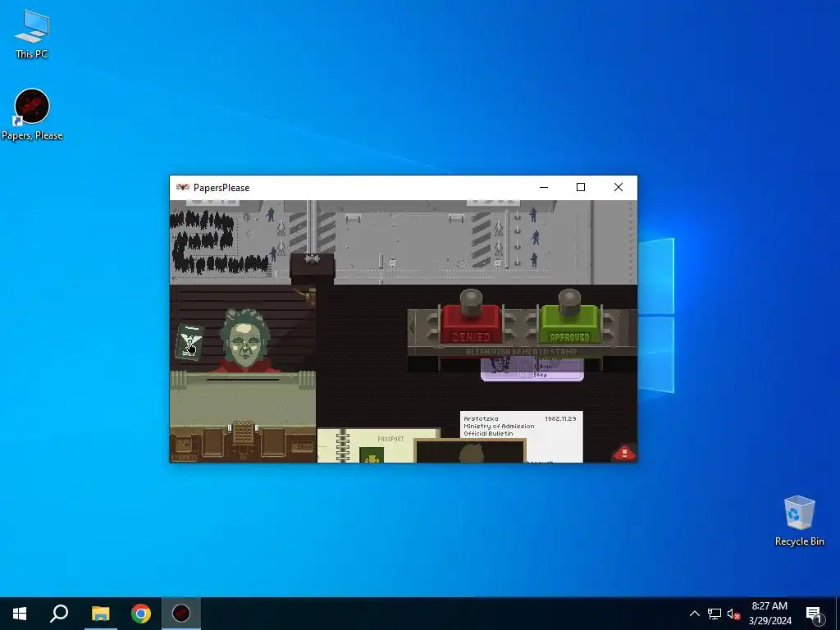This screenshot has height=630, width=840.
Task: Open the Windows Start menu
Action: click(20, 614)
